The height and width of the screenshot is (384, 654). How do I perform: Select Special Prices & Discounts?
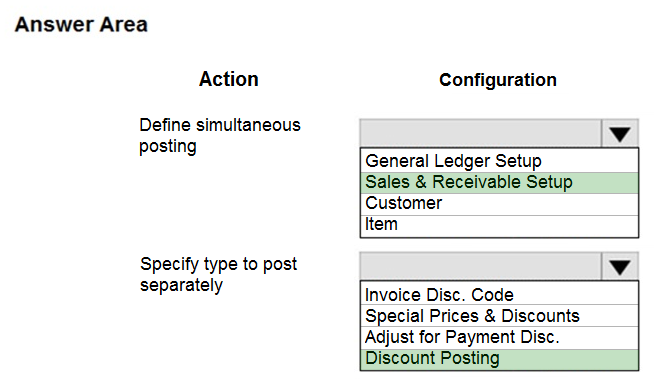pyautogui.click(x=499, y=316)
